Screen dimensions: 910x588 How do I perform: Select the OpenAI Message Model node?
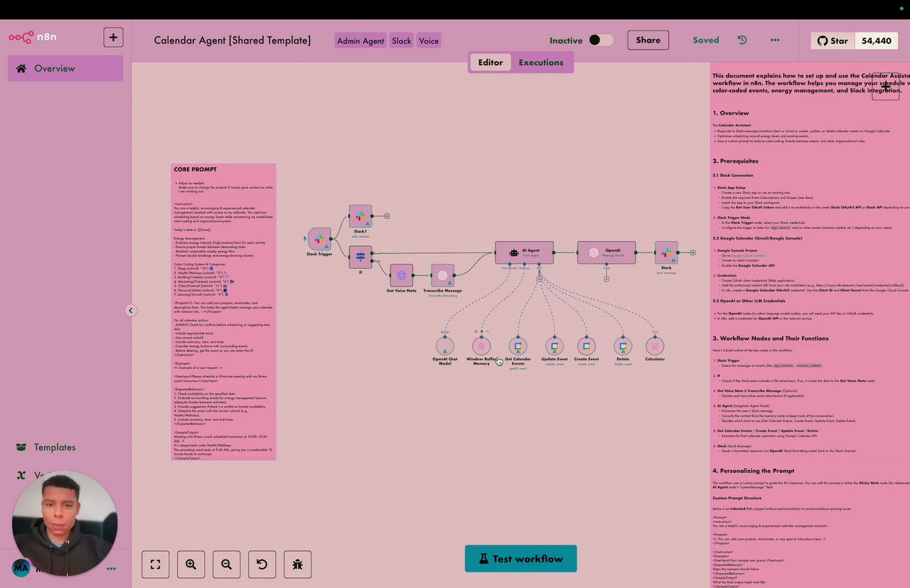point(606,252)
